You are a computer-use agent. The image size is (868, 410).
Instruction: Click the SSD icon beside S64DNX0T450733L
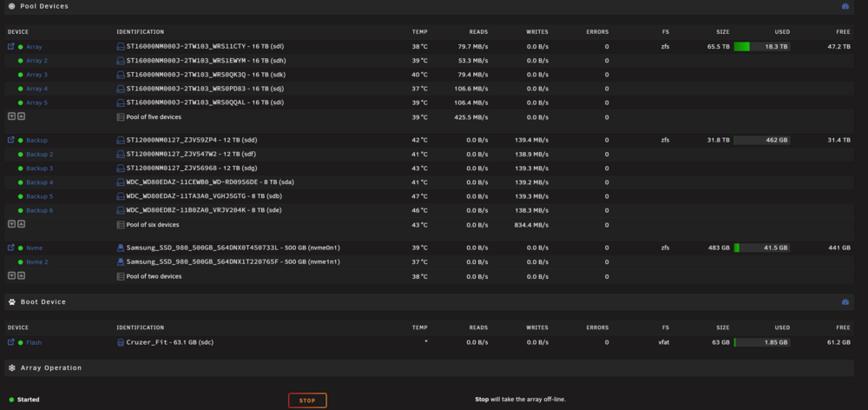121,248
